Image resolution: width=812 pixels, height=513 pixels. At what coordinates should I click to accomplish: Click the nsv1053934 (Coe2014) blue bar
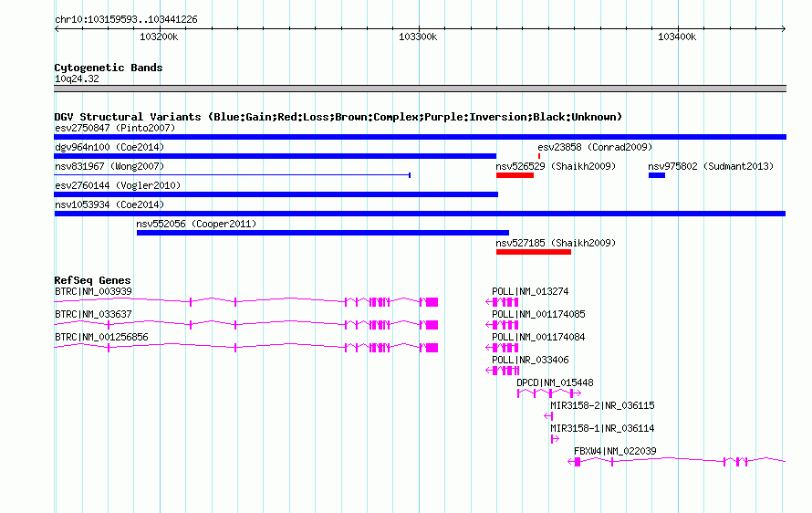coord(420,214)
